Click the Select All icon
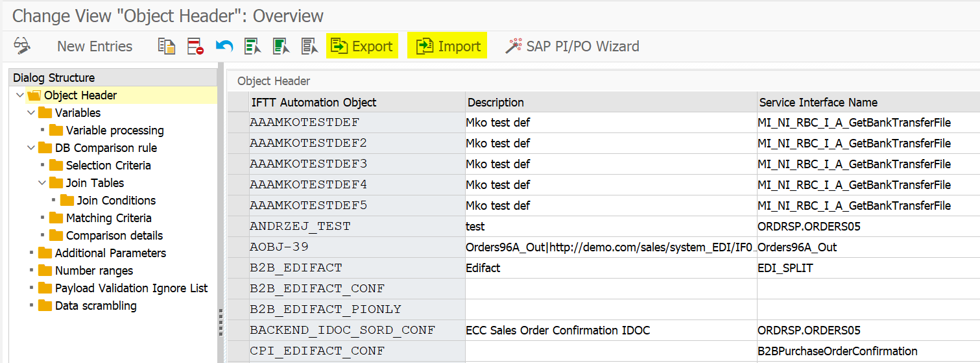 click(252, 46)
